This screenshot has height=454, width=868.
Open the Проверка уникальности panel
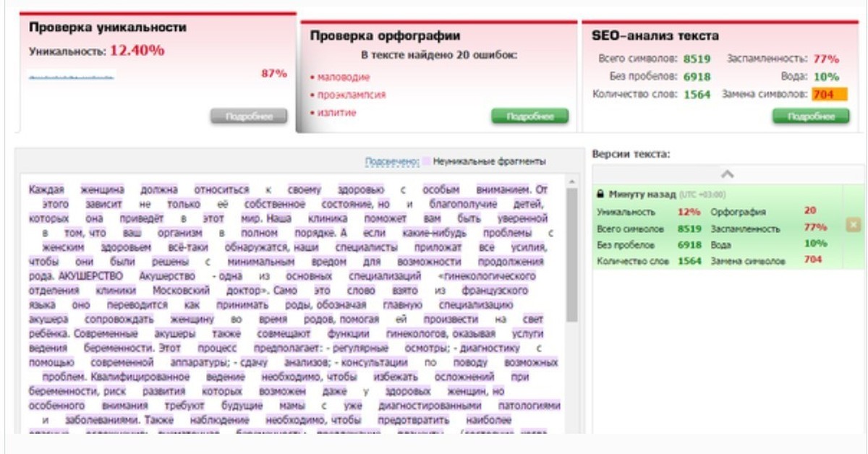click(x=108, y=27)
